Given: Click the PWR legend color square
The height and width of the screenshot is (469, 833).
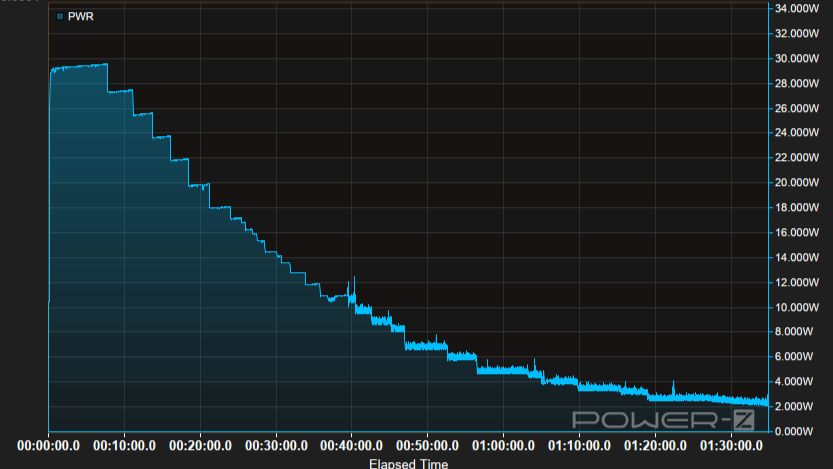Looking at the screenshot, I should 59,17.
